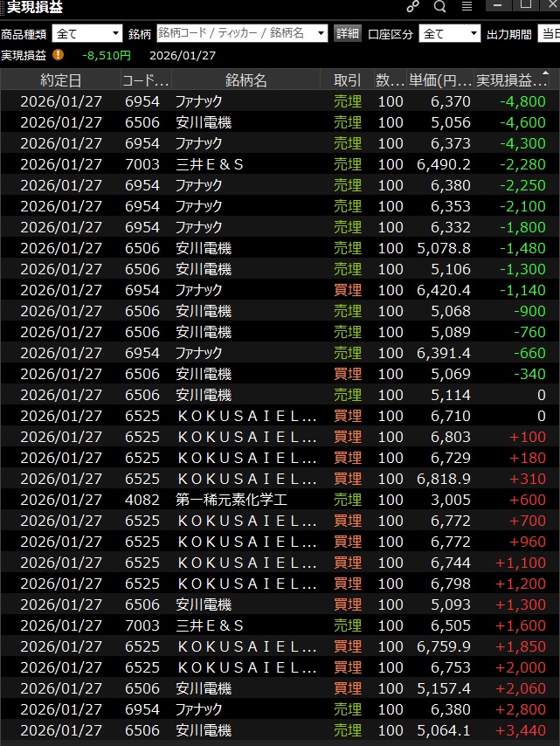This screenshot has width=560, height=746.
Task: Sort by 実現損益 column header
Action: point(509,80)
